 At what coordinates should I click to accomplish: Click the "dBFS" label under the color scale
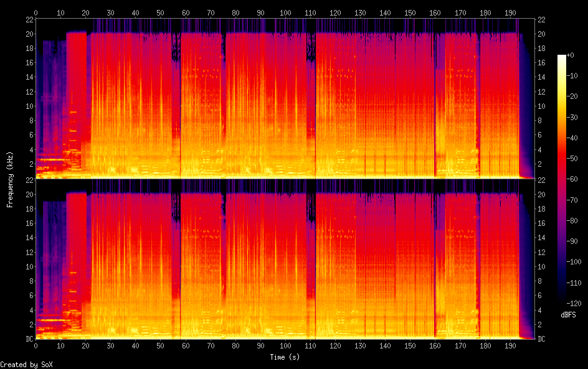[x=567, y=315]
